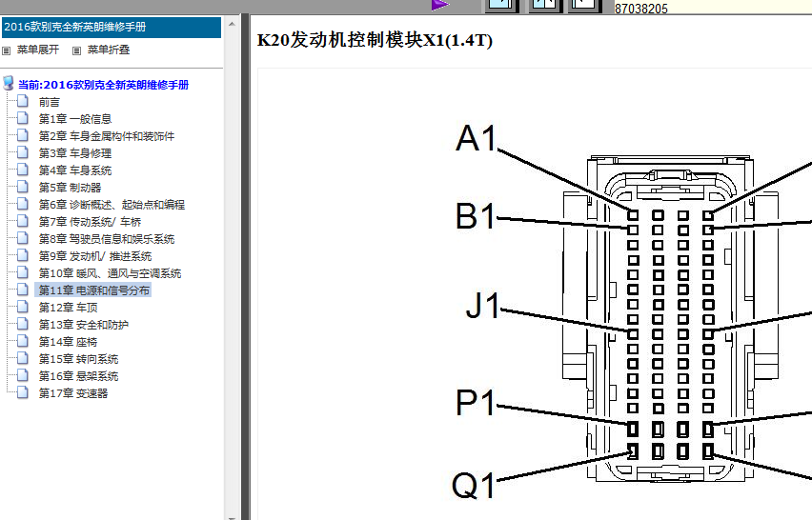This screenshot has height=520, width=812.
Task: Open 第8章 驾驶员信息和娱乐系统
Action: pos(107,239)
